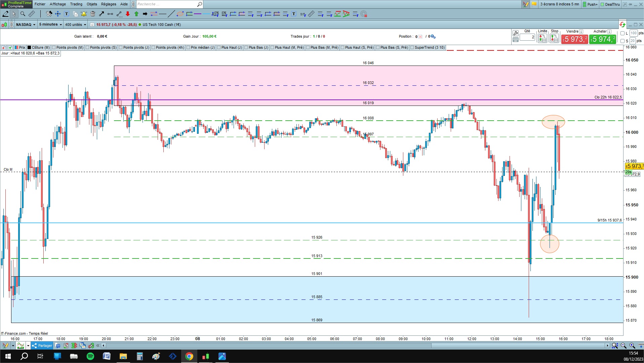This screenshot has height=363, width=644.
Task: Open the Objets menu
Action: pos(92,4)
